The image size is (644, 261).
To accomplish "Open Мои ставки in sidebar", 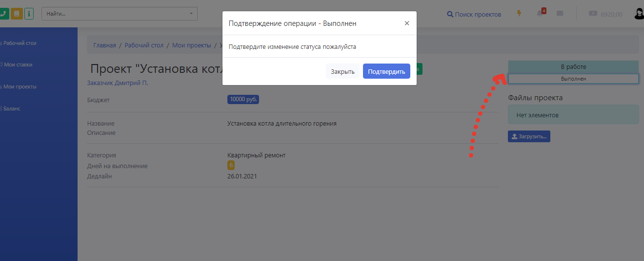I will (x=18, y=65).
